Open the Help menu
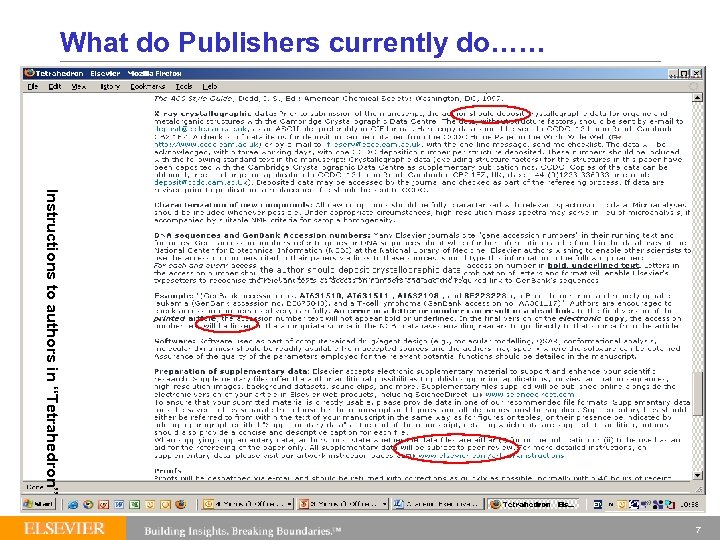Screen dimensions: 720x540 pyautogui.click(x=210, y=86)
